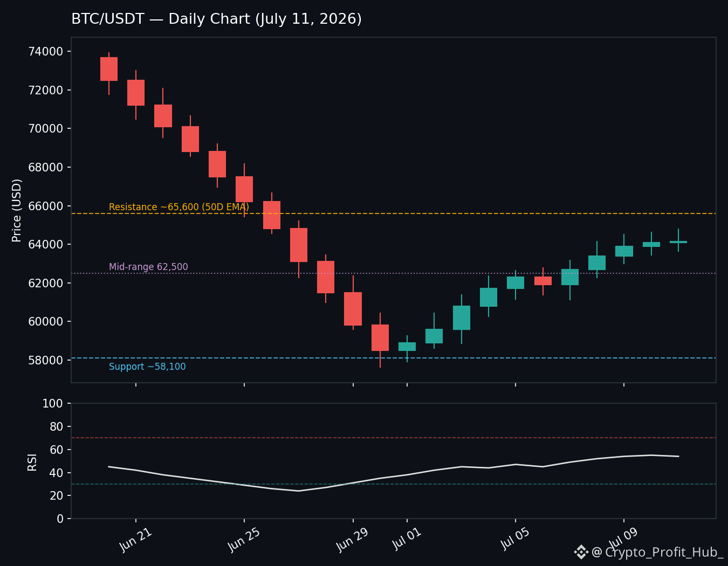
Task: Click the first green candle after the low
Action: (x=407, y=347)
